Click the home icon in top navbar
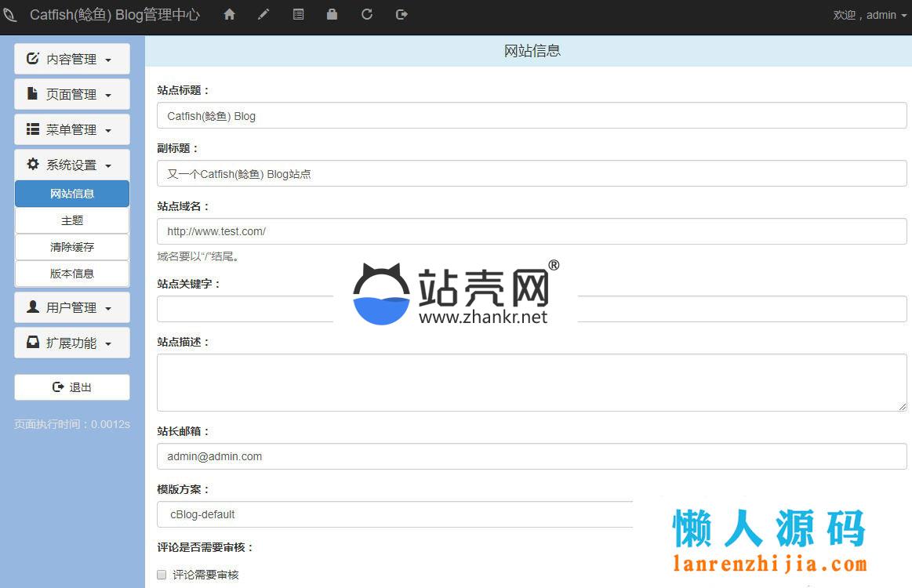The image size is (912, 588). coord(229,14)
